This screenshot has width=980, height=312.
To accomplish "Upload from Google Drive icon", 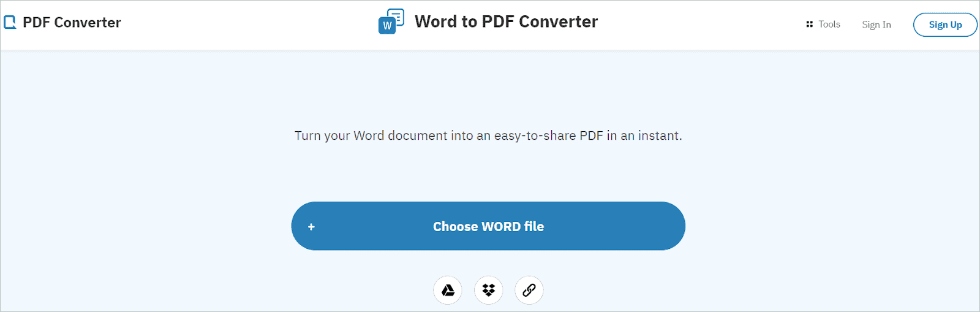I will [448, 290].
